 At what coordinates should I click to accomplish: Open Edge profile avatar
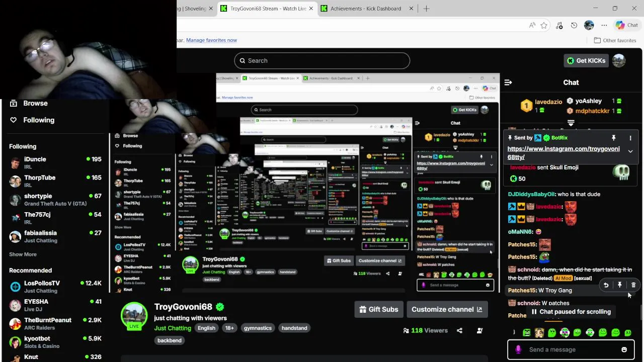click(589, 25)
